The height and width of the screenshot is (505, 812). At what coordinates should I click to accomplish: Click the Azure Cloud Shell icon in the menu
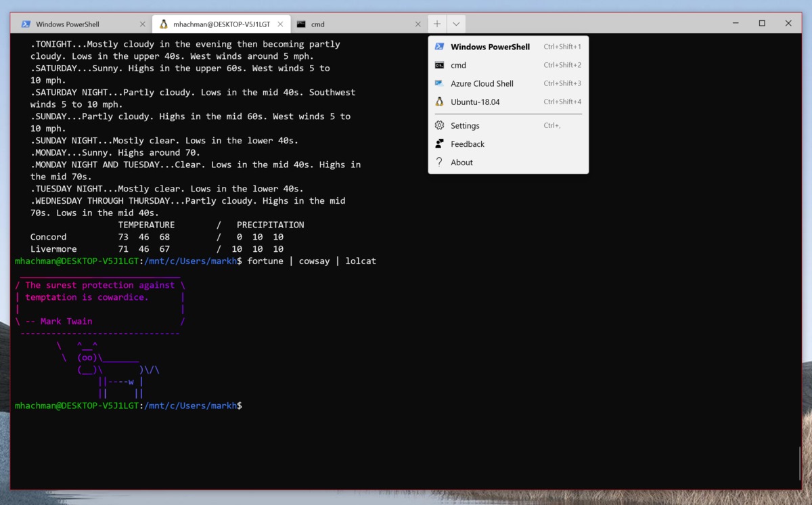pyautogui.click(x=439, y=83)
